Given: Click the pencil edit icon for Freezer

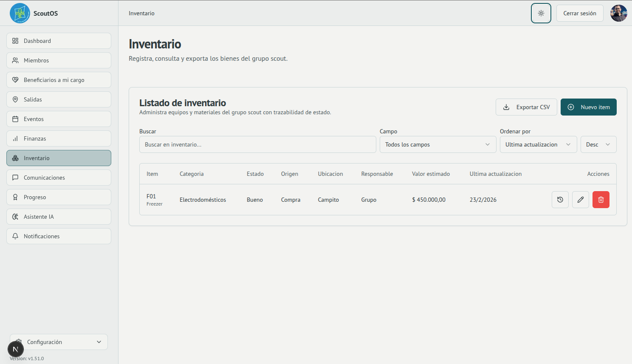Looking at the screenshot, I should tap(580, 200).
